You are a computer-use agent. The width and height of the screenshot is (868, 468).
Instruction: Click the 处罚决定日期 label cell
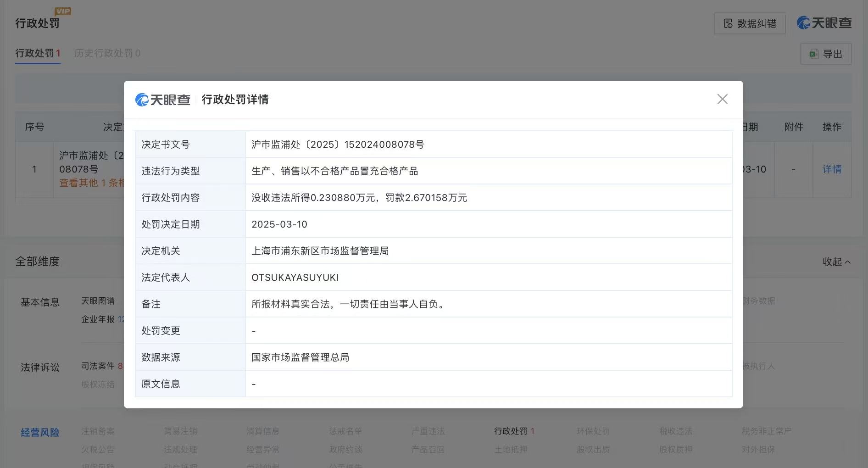pyautogui.click(x=190, y=224)
